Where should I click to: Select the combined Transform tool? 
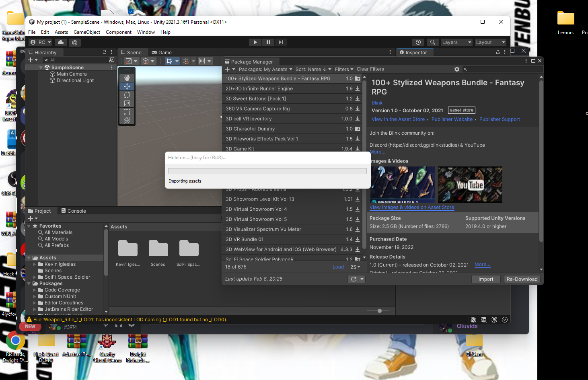tap(127, 120)
